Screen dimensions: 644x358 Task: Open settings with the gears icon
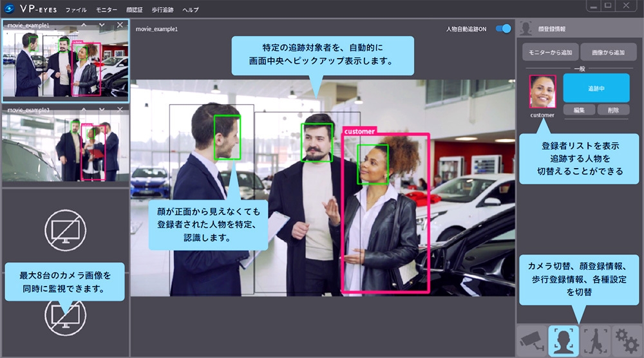(626, 341)
